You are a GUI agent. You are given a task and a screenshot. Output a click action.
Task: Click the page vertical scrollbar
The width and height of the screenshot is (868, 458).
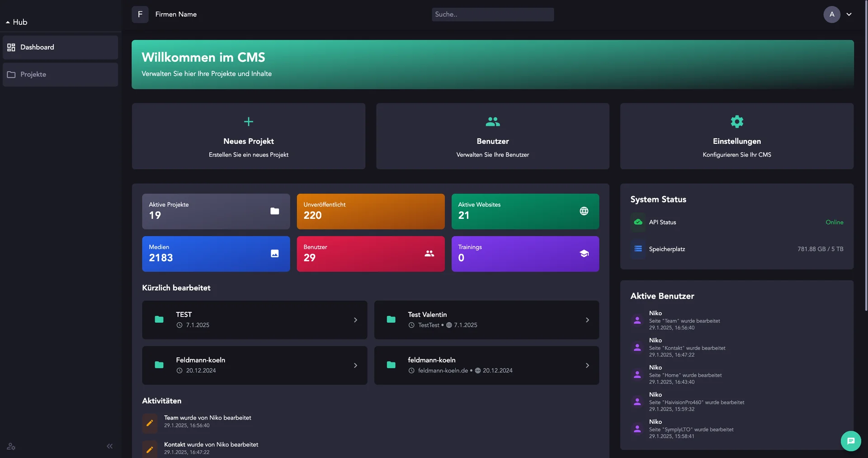point(865,156)
